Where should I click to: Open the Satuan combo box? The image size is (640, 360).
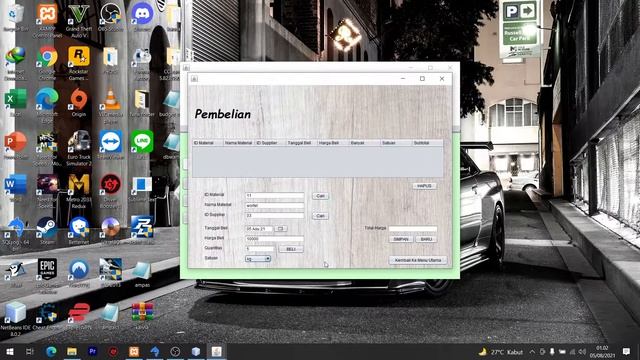tap(258, 259)
